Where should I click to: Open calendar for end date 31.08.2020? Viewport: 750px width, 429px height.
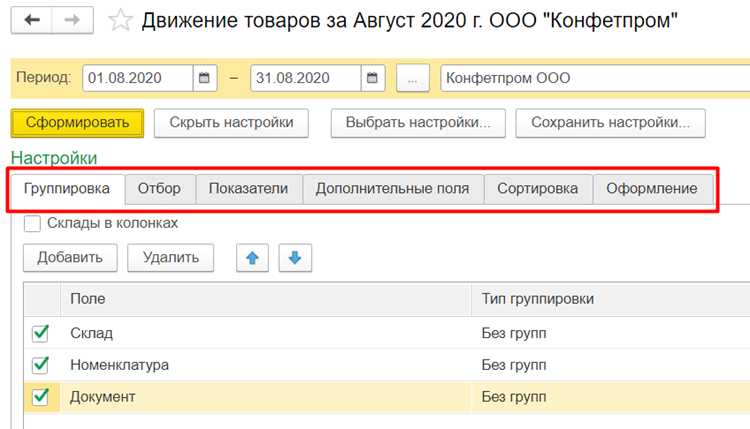373,78
